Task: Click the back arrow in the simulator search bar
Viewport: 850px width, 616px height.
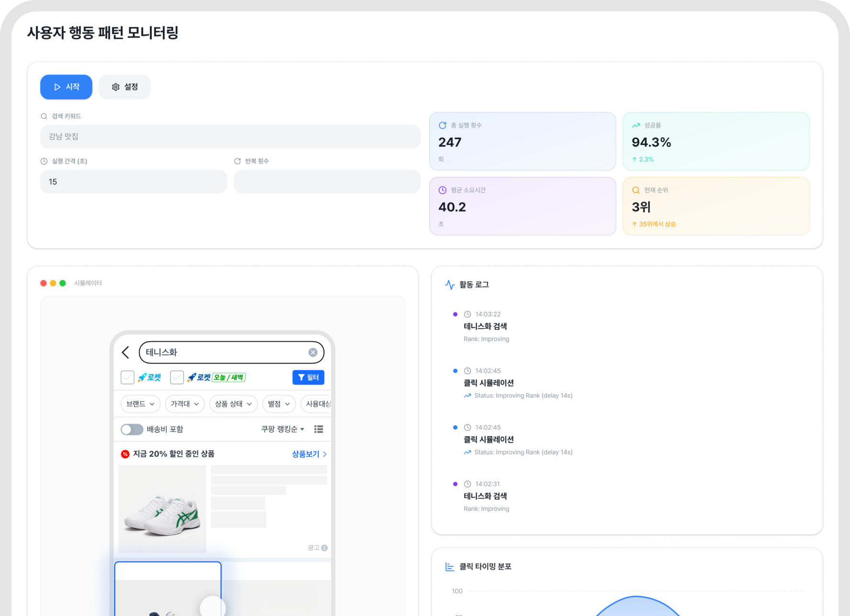Action: click(x=125, y=352)
